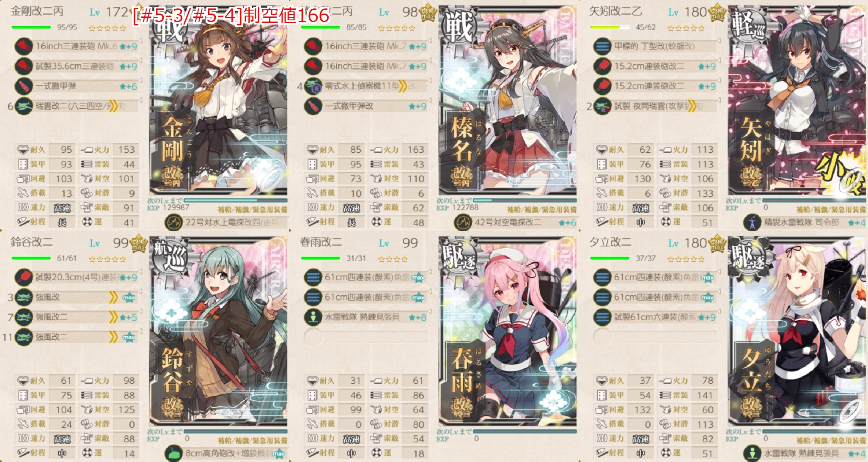Click Yuudachi's 試製61cm六連装 torpedo icon

click(602, 317)
